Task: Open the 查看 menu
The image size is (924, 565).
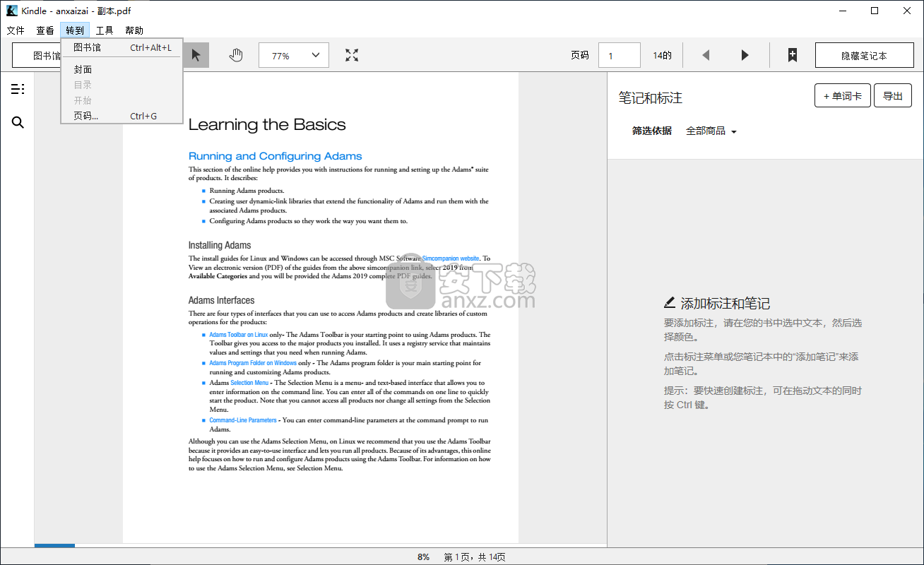Action: (45, 30)
